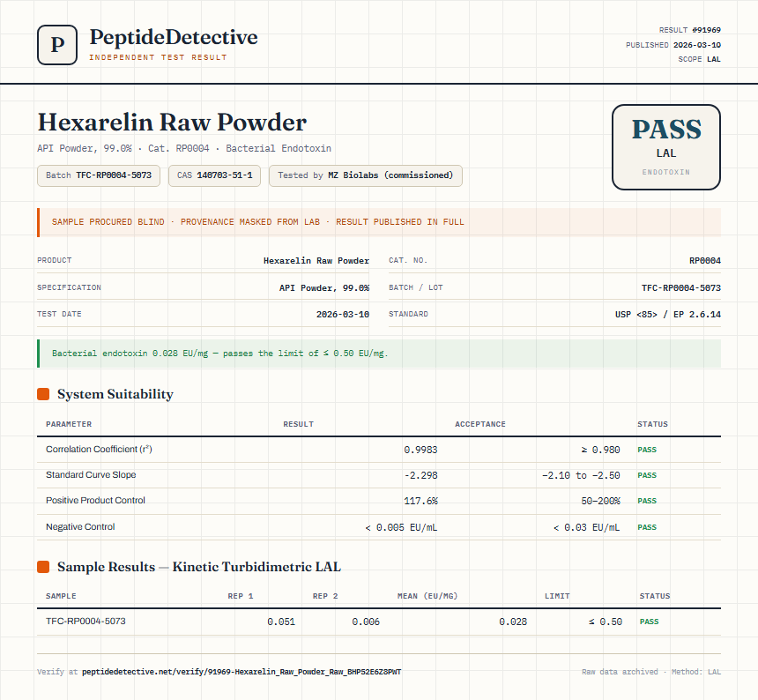
Task: Select the sample limit ≤ 0.50
Action: (x=606, y=622)
